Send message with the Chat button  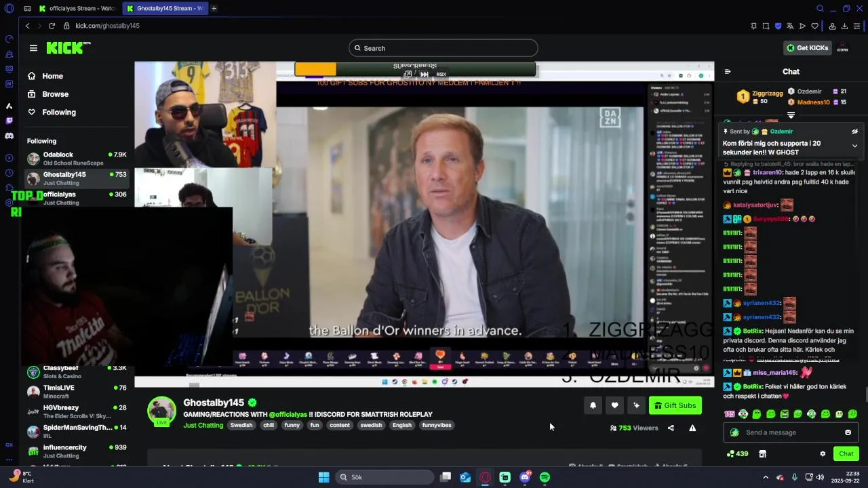(x=846, y=453)
